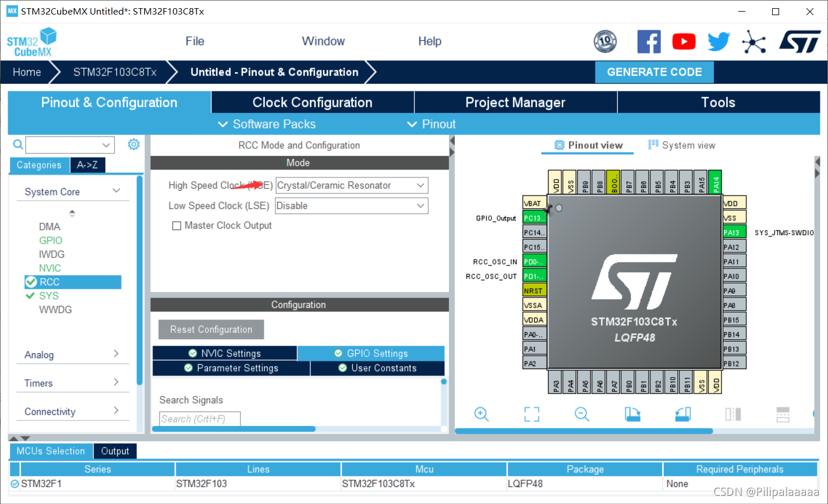The width and height of the screenshot is (828, 504).
Task: Open Parameter Settings tab
Action: point(231,368)
